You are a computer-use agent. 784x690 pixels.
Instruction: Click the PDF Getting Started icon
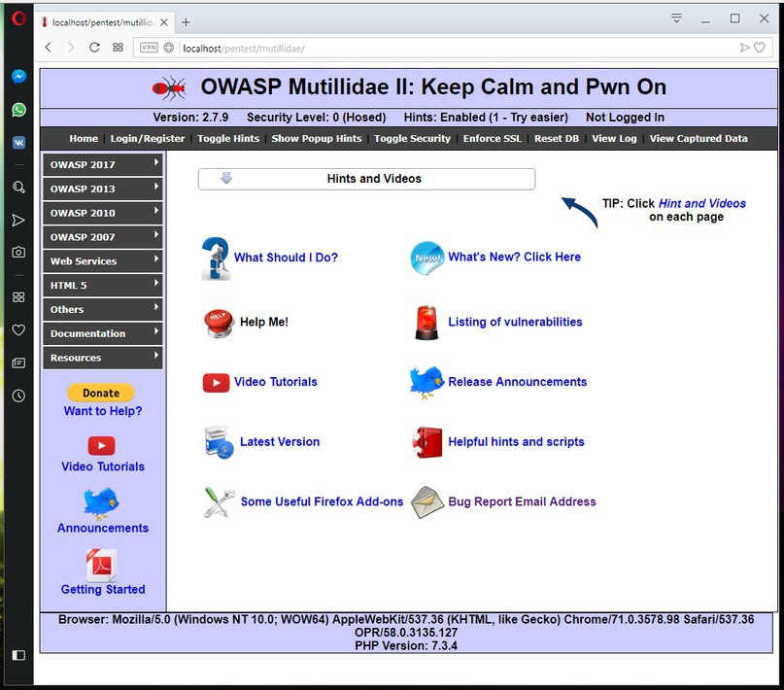tap(101, 565)
